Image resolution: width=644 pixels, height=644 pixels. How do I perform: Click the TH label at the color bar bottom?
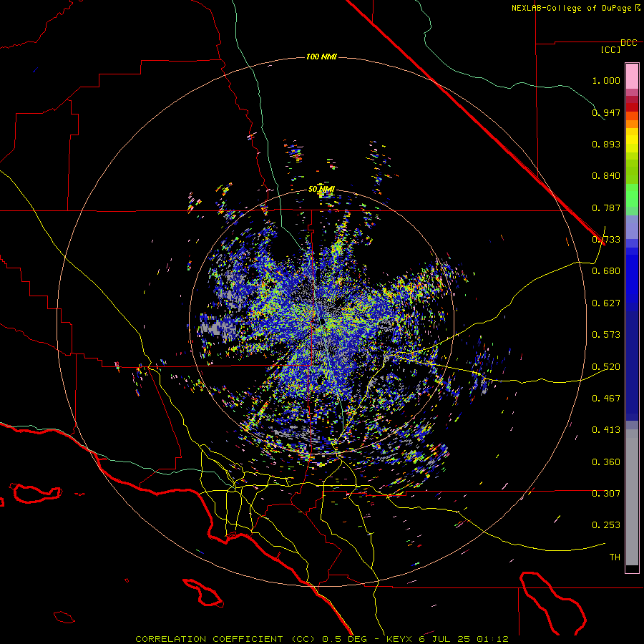coord(615,557)
